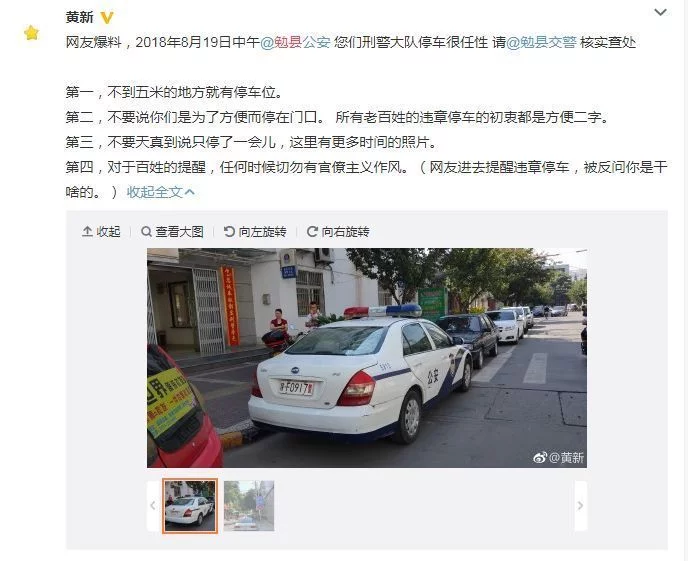Click the main police car photo
Viewport: 688px width, 561px height.
[367, 358]
